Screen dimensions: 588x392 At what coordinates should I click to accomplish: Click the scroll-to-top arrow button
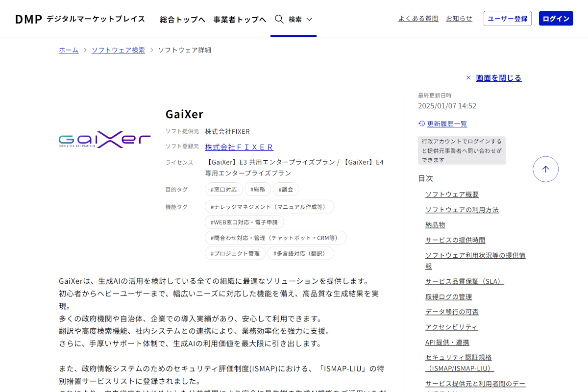(546, 169)
